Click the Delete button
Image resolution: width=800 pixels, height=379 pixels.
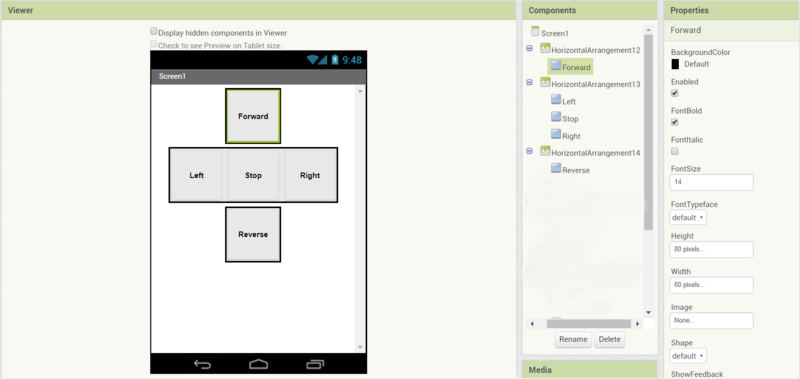(610, 340)
